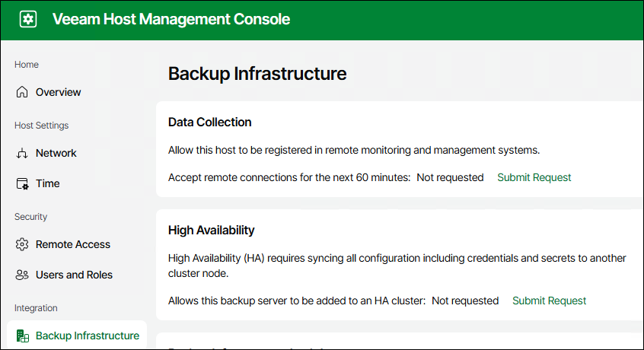
Task: Go to Network settings
Action: pos(56,153)
